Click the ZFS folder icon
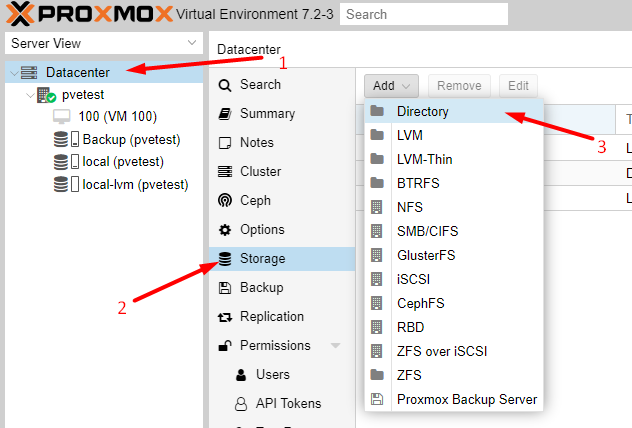632x428 pixels. tap(377, 375)
